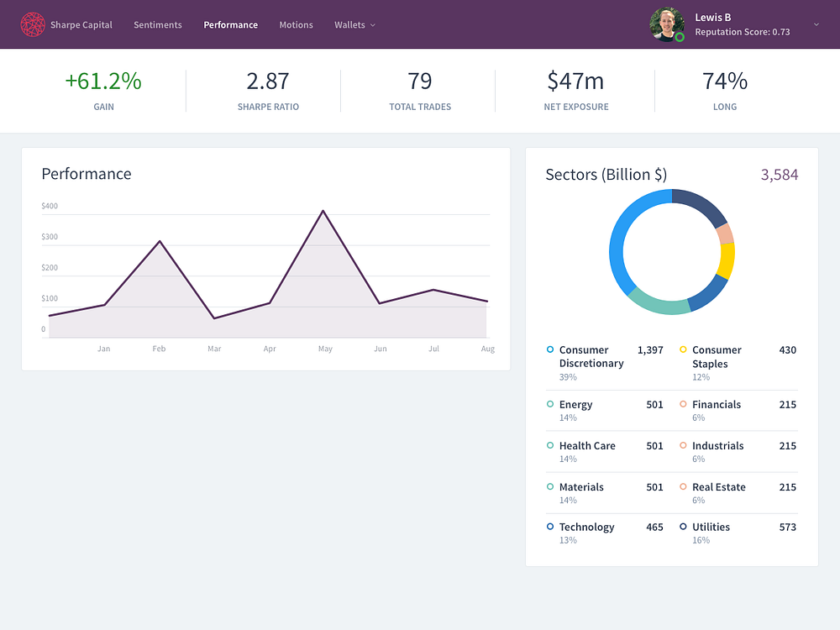Switch to the Sentiments tab

[x=158, y=24]
